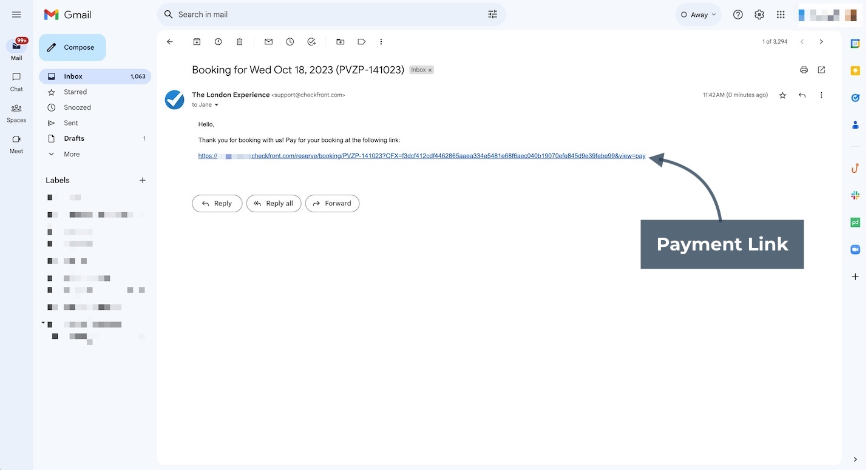This screenshot has height=470, width=868.
Task: Open the Zoom add-on
Action: coord(855,249)
